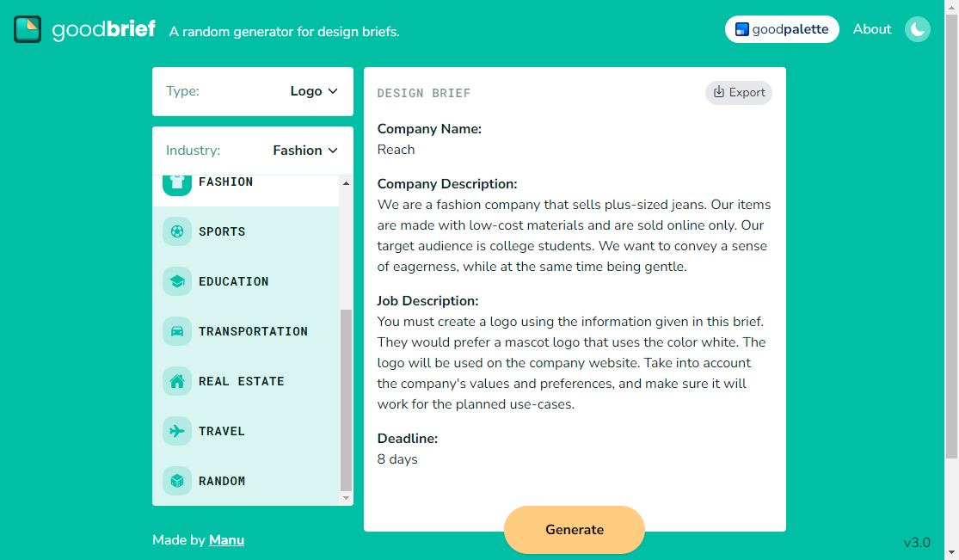Expand the chevron next to Logo
Viewport: 959px width, 560px height.
coord(335,90)
